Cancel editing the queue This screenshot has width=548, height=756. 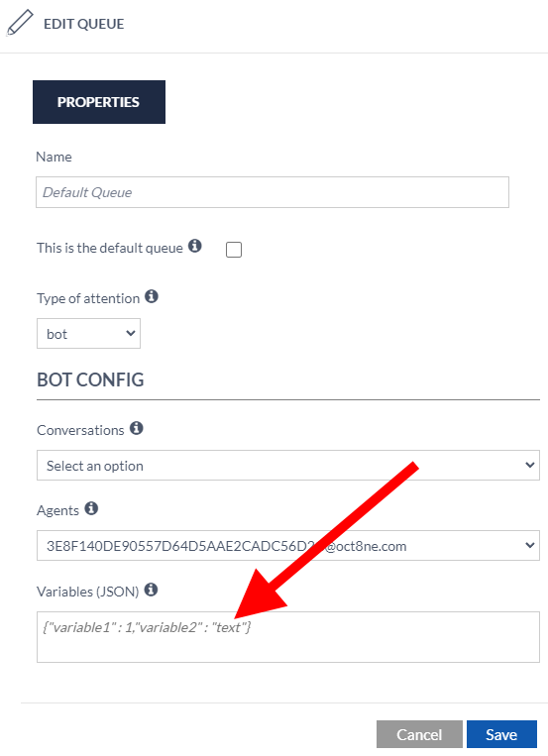tap(419, 734)
